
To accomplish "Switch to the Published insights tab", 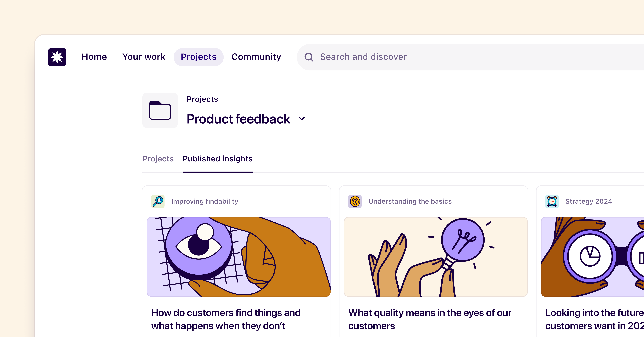I will tap(218, 159).
